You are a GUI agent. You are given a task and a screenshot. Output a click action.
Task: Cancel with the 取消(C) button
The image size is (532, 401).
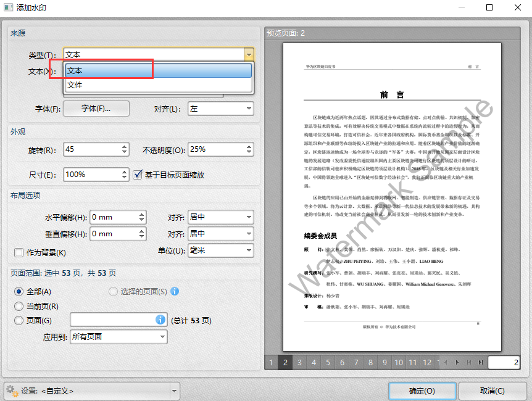[x=493, y=391]
